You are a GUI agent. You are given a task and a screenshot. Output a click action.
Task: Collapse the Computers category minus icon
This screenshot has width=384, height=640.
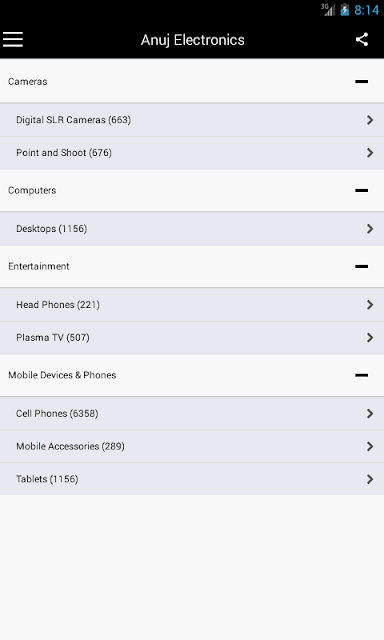(362, 190)
